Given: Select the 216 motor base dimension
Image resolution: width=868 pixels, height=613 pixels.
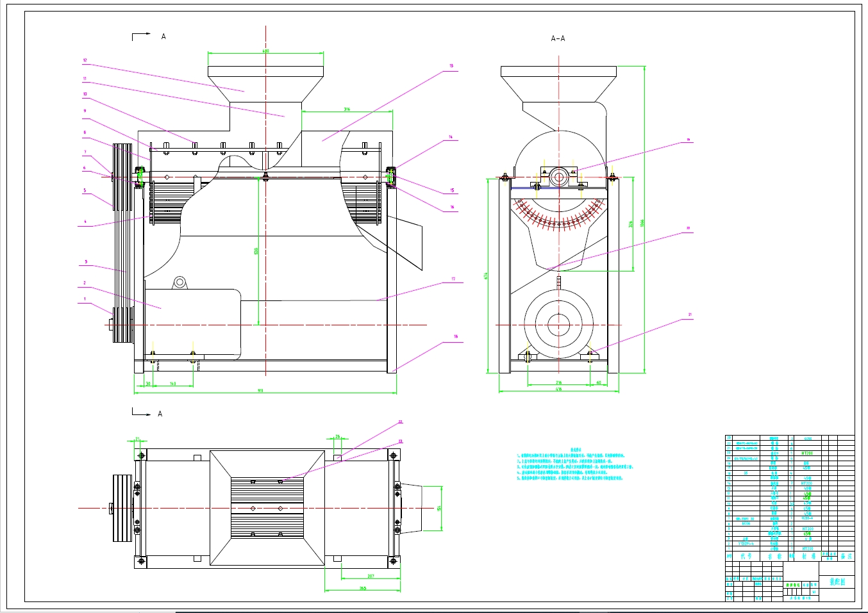Looking at the screenshot, I should (558, 382).
